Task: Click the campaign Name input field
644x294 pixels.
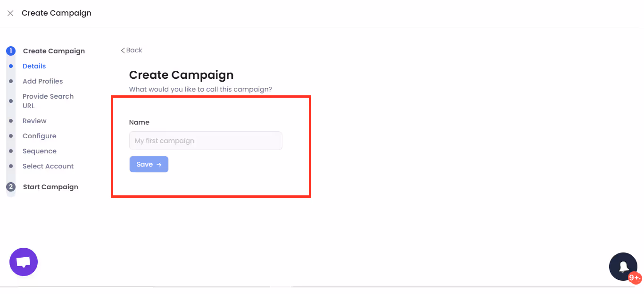Action: [206, 141]
